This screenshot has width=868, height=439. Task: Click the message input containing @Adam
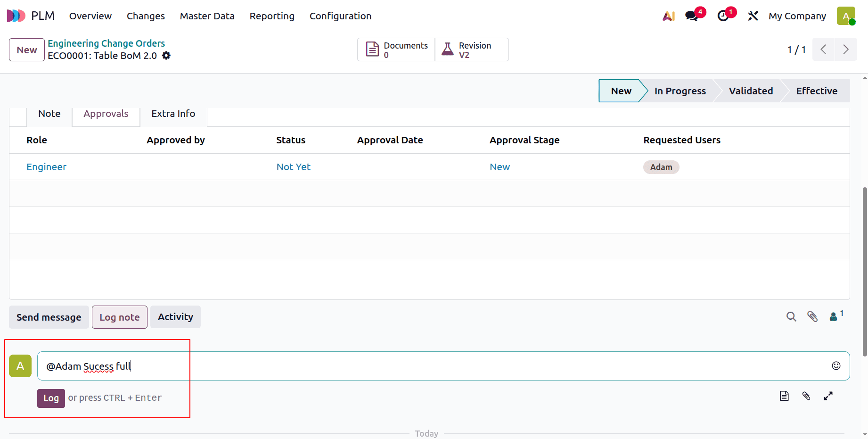(x=443, y=366)
